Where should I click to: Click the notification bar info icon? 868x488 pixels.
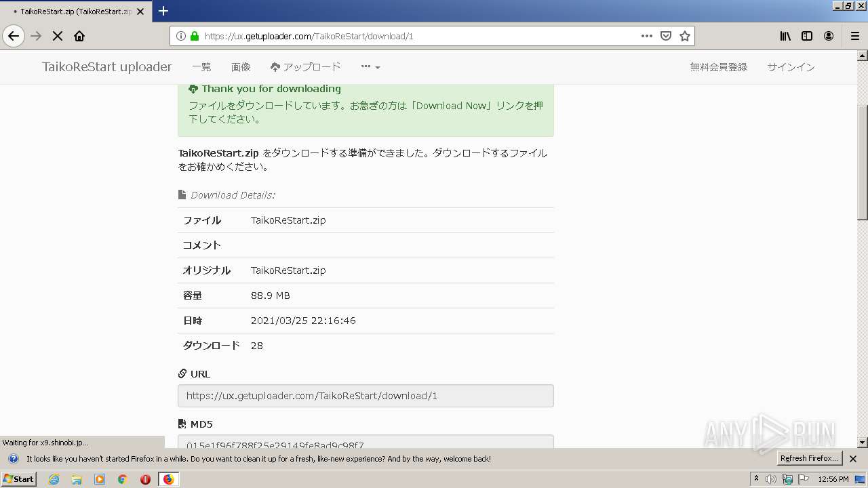click(13, 459)
